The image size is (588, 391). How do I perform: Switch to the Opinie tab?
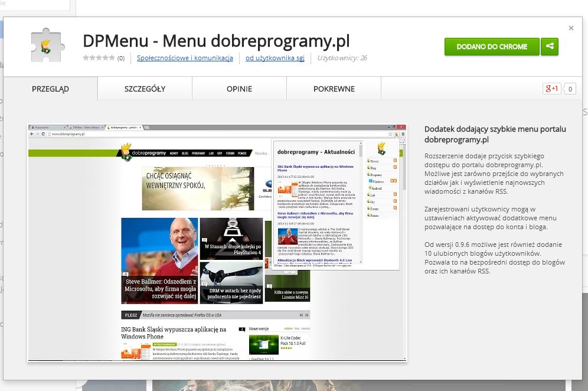239,89
